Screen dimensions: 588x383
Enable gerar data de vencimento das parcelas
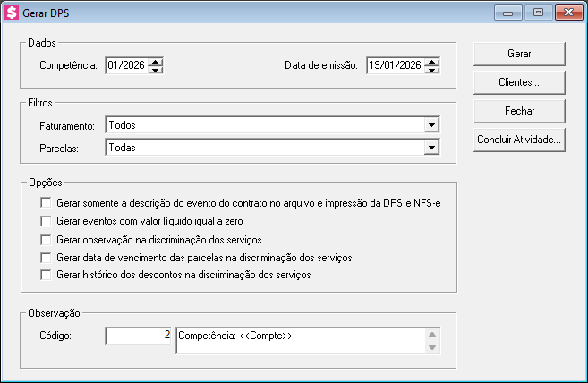(47, 258)
